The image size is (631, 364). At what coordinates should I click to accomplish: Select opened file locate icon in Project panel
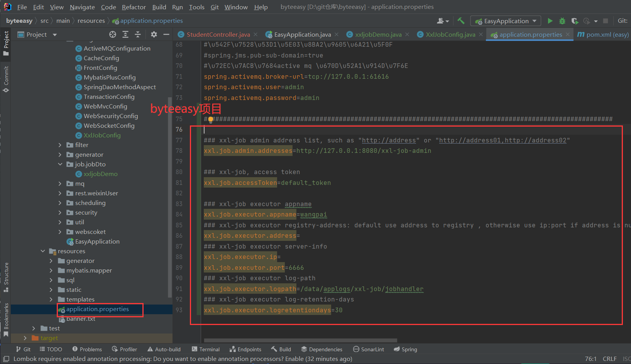(113, 34)
